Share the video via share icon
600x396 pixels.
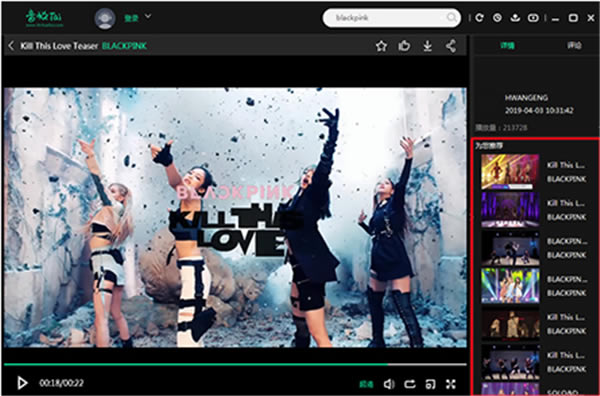click(451, 46)
